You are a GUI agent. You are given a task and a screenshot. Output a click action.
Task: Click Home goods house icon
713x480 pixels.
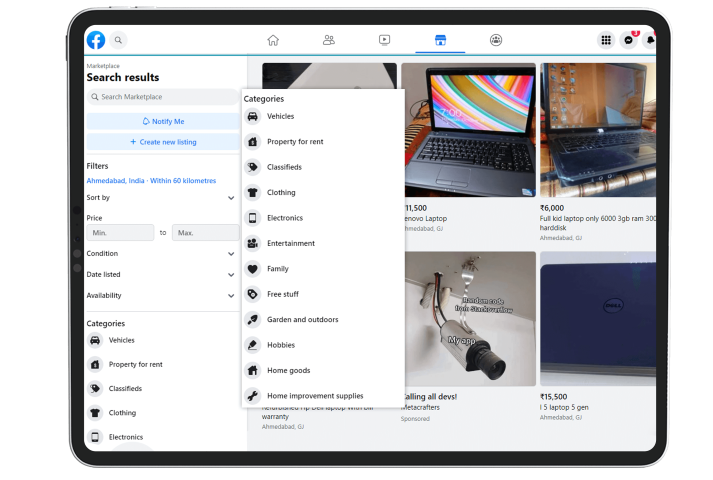coord(253,370)
